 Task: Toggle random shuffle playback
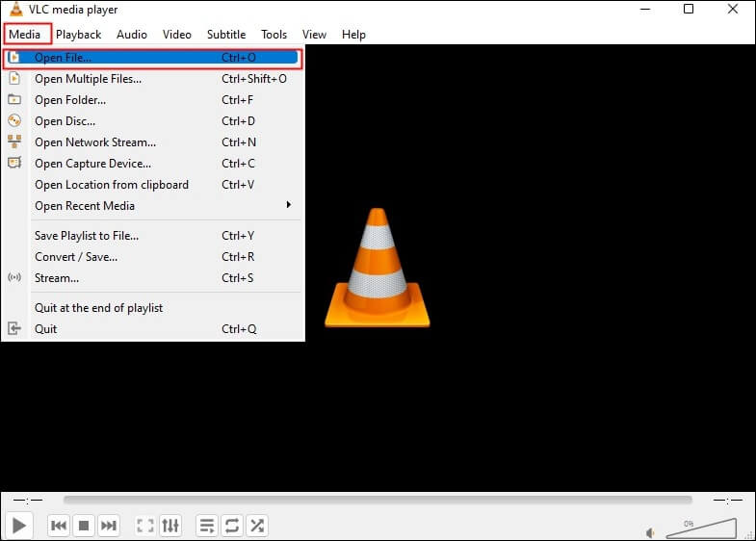click(x=257, y=526)
